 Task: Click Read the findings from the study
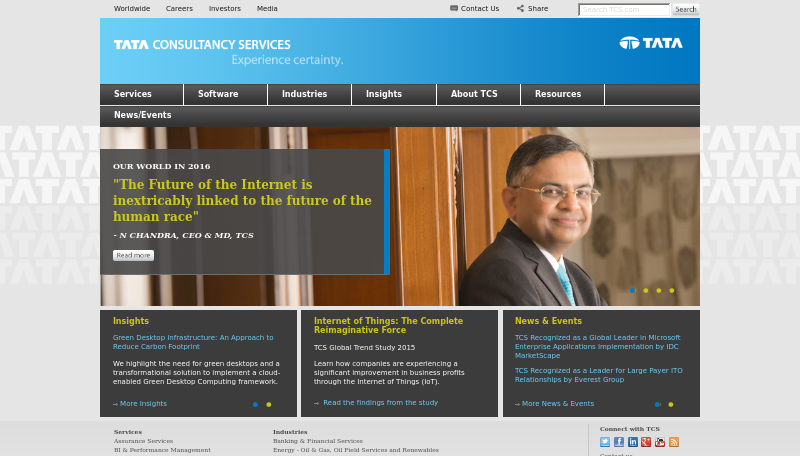[x=380, y=402]
